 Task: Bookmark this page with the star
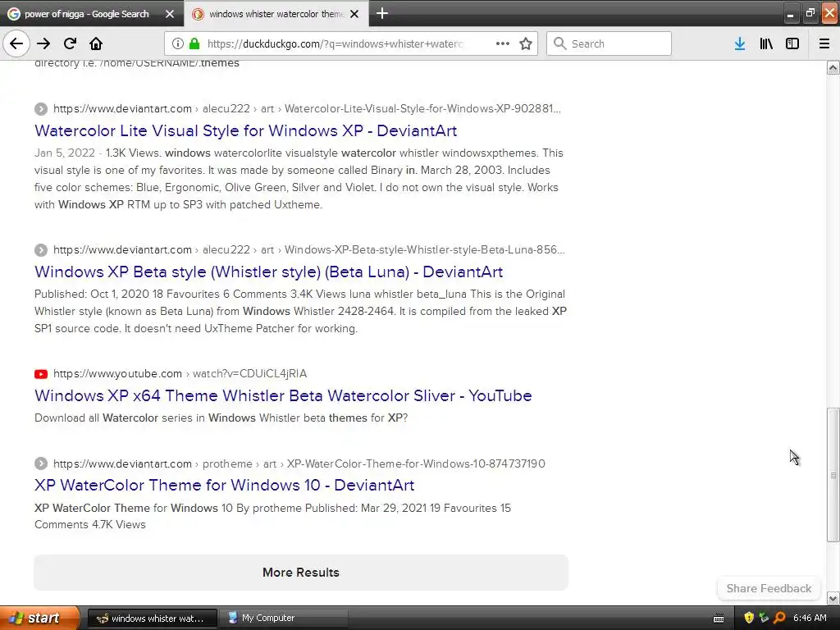point(526,43)
